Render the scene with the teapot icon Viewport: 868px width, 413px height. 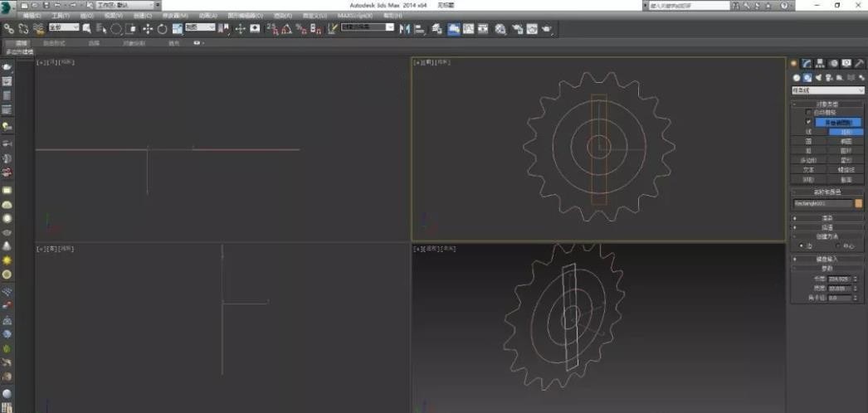click(547, 29)
